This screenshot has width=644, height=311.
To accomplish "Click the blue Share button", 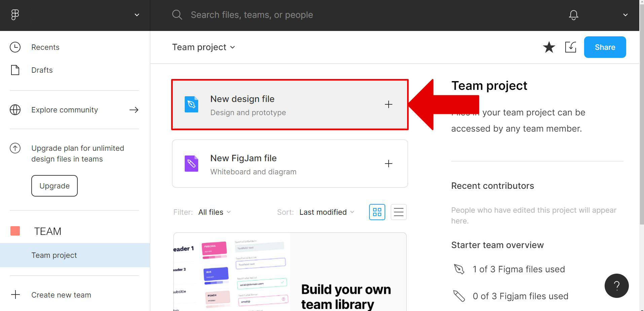I will pos(605,47).
